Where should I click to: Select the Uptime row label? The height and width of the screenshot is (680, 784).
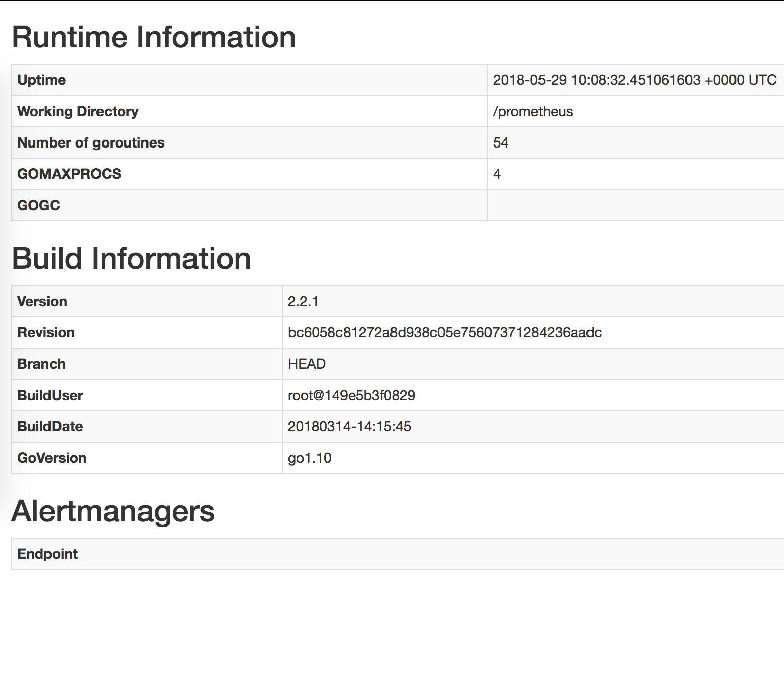[41, 80]
